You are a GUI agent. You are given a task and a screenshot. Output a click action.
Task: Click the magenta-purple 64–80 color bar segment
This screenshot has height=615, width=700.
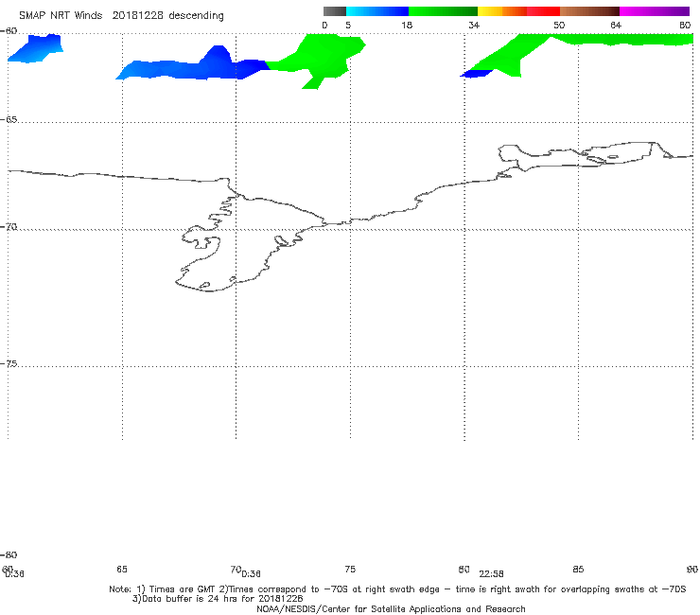tap(655, 11)
